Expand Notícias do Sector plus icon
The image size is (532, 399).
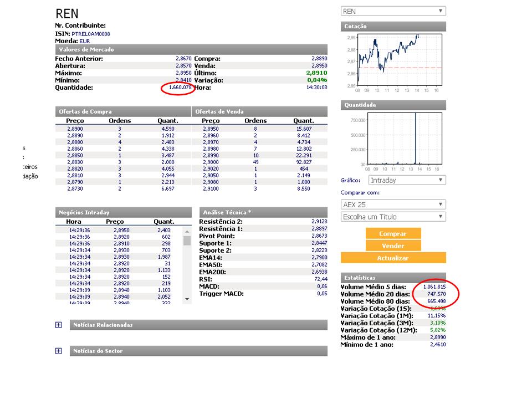point(58,351)
